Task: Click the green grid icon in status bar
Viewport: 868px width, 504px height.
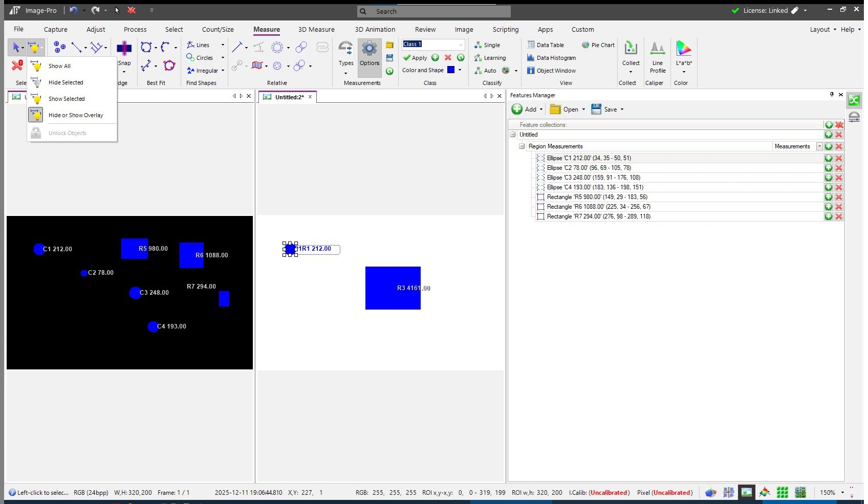Action: pyautogui.click(x=782, y=493)
